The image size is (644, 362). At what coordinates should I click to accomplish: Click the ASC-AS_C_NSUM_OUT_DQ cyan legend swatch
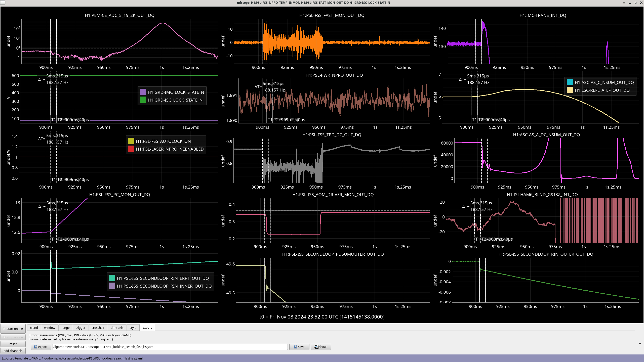pos(570,82)
